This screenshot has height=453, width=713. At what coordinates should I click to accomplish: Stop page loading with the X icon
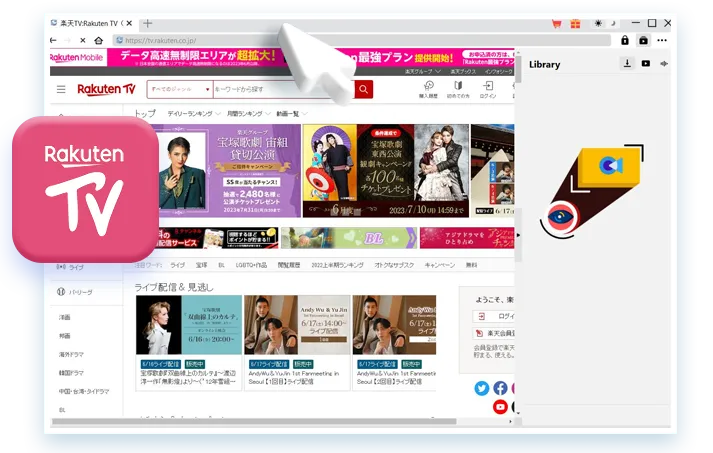83,40
